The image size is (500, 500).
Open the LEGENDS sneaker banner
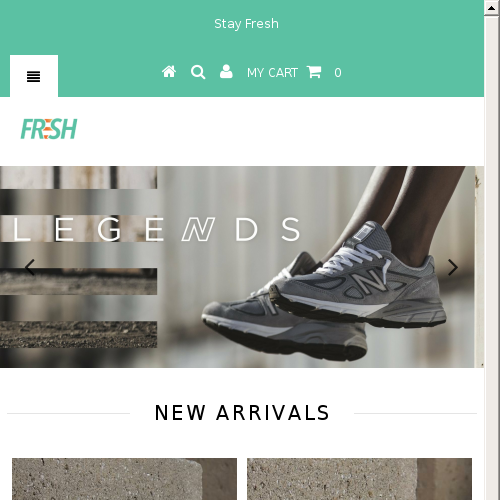click(x=237, y=267)
